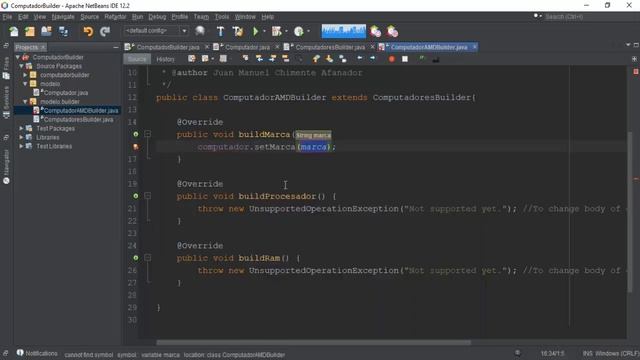The width and height of the screenshot is (640, 360).
Task: Select the Source editor view button
Action: 137,59
